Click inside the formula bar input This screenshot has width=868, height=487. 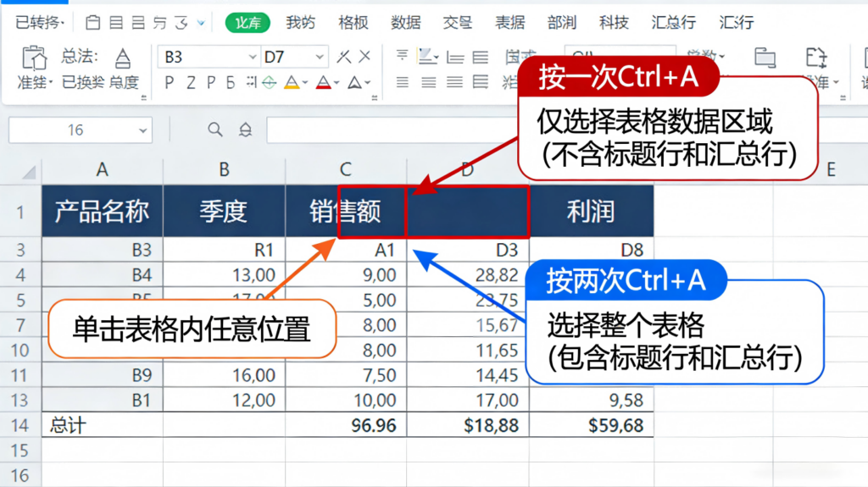pyautogui.click(x=392, y=130)
